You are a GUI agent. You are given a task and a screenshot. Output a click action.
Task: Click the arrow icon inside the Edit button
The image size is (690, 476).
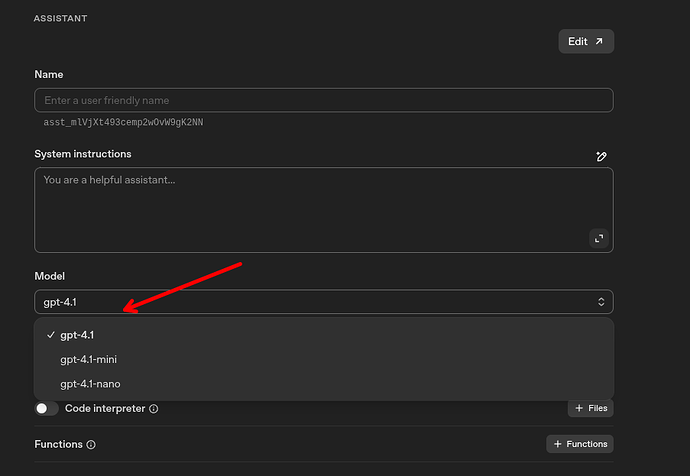click(599, 41)
